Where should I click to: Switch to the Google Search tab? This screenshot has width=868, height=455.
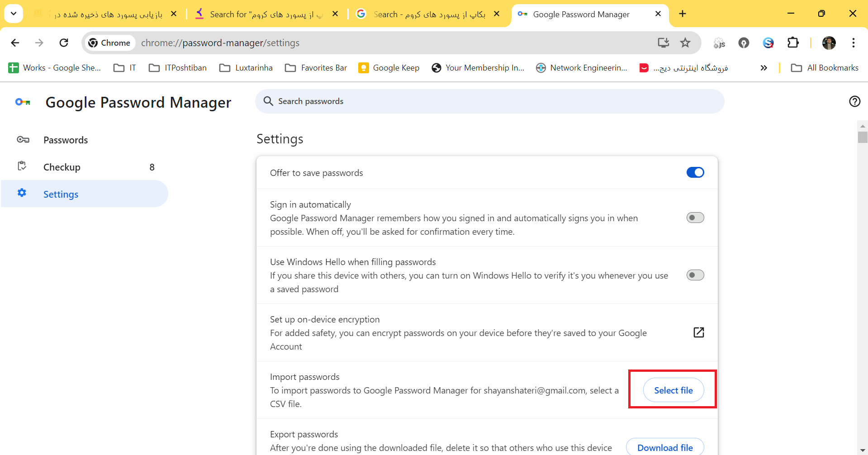pyautogui.click(x=428, y=14)
